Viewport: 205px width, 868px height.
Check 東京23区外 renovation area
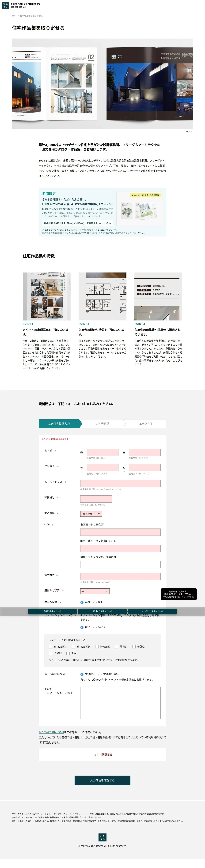click(x=74, y=647)
